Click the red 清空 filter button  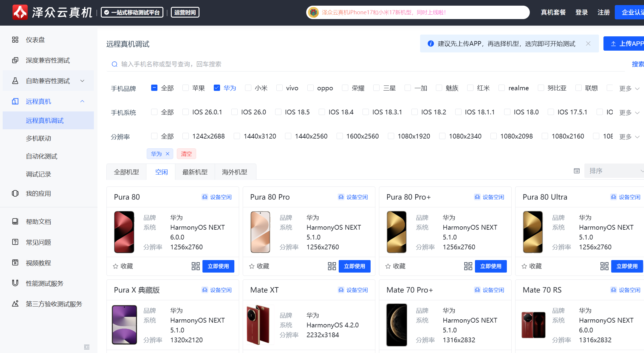186,154
